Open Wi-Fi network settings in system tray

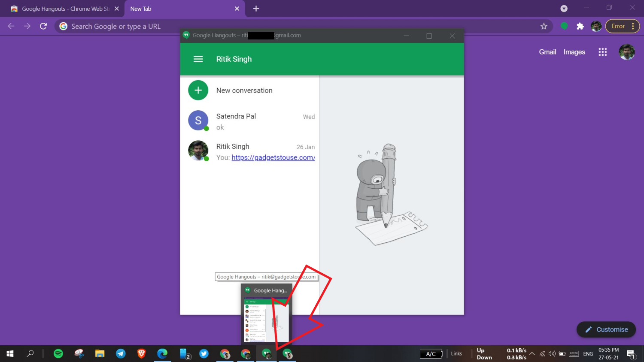[542, 354]
